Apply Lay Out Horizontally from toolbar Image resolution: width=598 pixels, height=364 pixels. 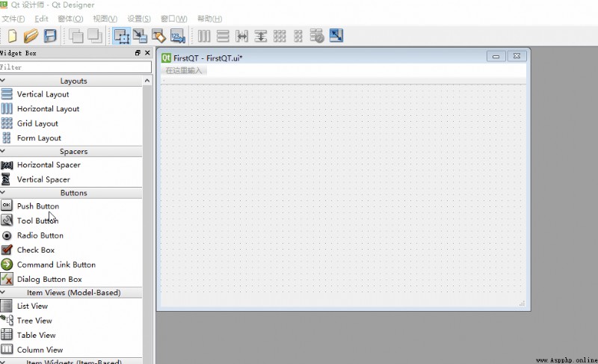coord(204,36)
